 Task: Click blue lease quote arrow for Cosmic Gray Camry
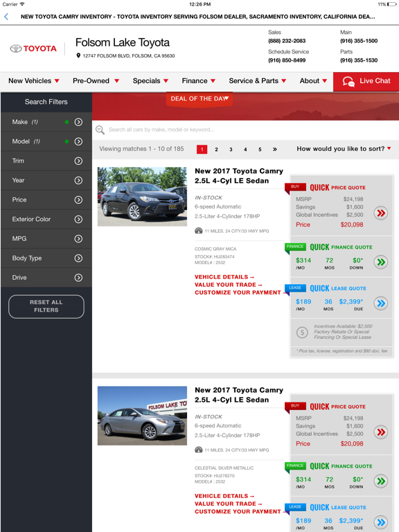381,303
